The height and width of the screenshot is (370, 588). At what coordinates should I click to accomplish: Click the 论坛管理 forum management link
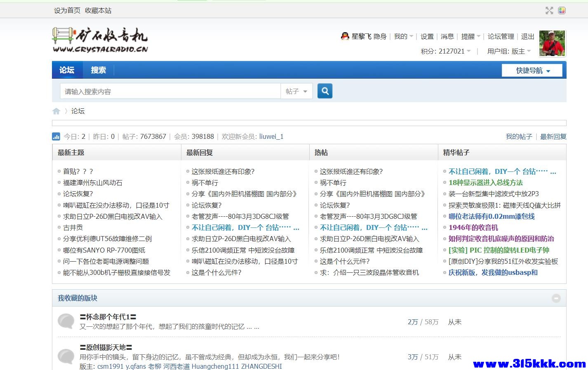501,36
